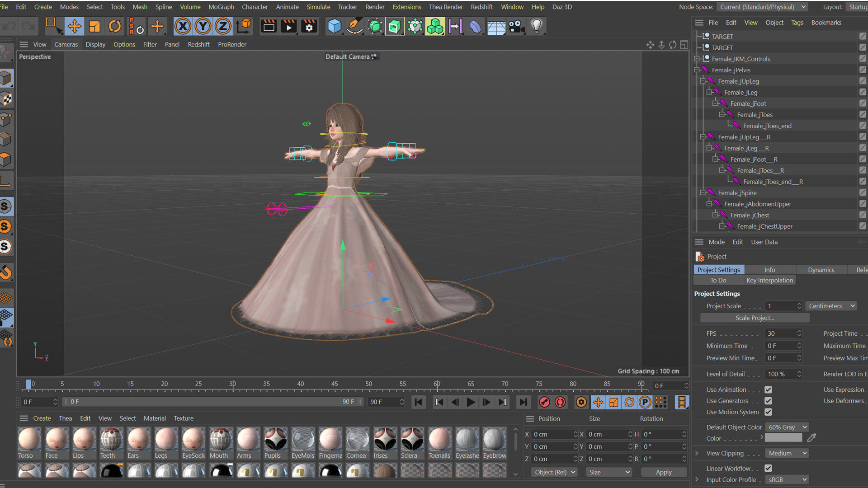The height and width of the screenshot is (488, 868).
Task: Toggle X axis lock
Action: pos(183,26)
